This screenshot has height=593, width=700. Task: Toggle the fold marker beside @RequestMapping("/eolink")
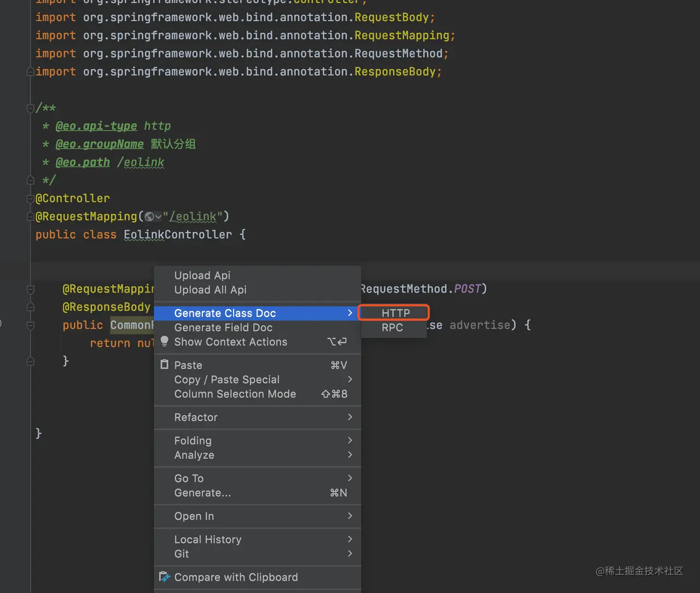tap(31, 217)
